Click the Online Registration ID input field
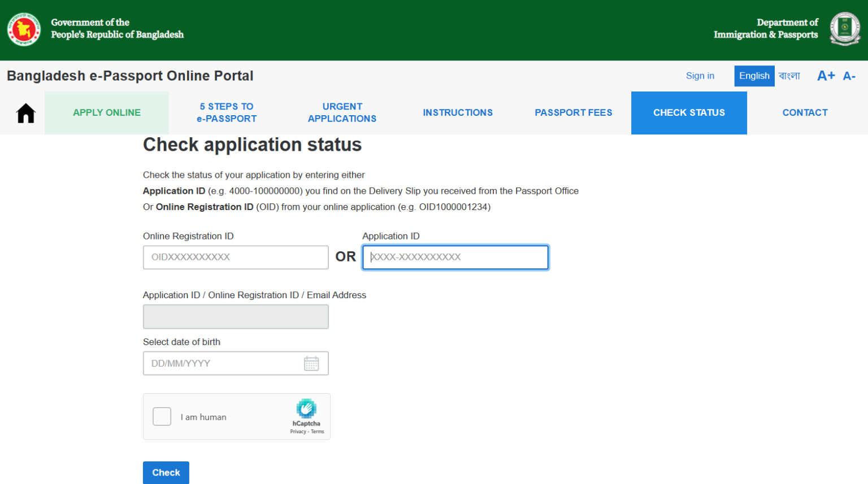The width and height of the screenshot is (868, 484). pyautogui.click(x=236, y=257)
